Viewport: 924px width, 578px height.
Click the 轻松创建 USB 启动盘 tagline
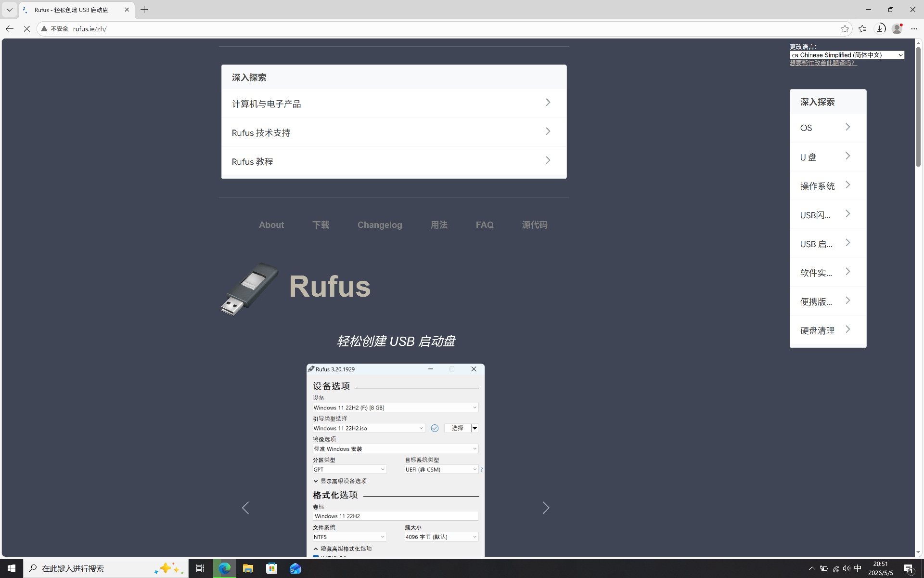coord(396,341)
